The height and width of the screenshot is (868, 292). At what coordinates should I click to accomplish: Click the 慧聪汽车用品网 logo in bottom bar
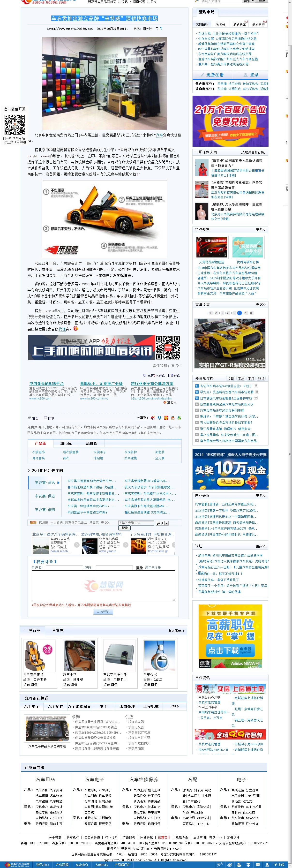click(17, 865)
